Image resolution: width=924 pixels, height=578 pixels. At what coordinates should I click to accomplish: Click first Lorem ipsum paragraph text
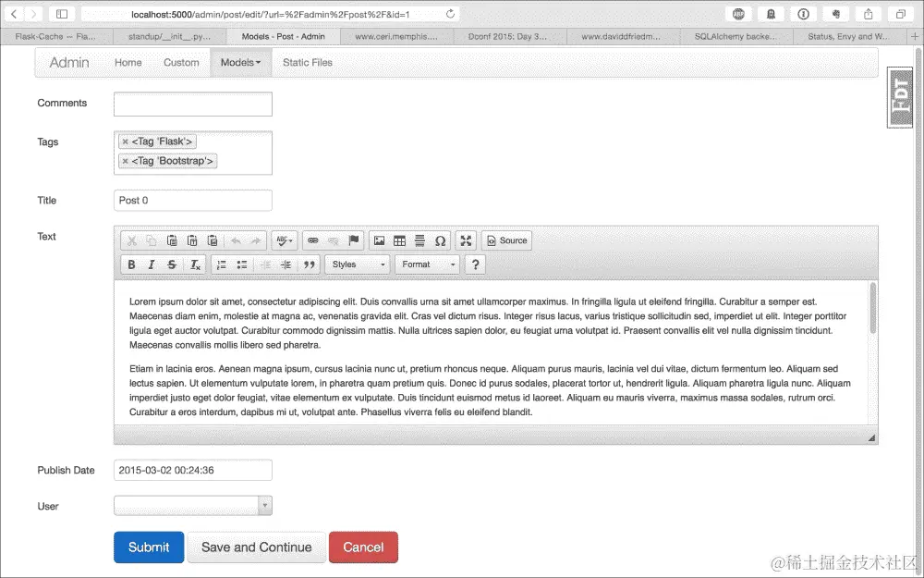click(488, 323)
